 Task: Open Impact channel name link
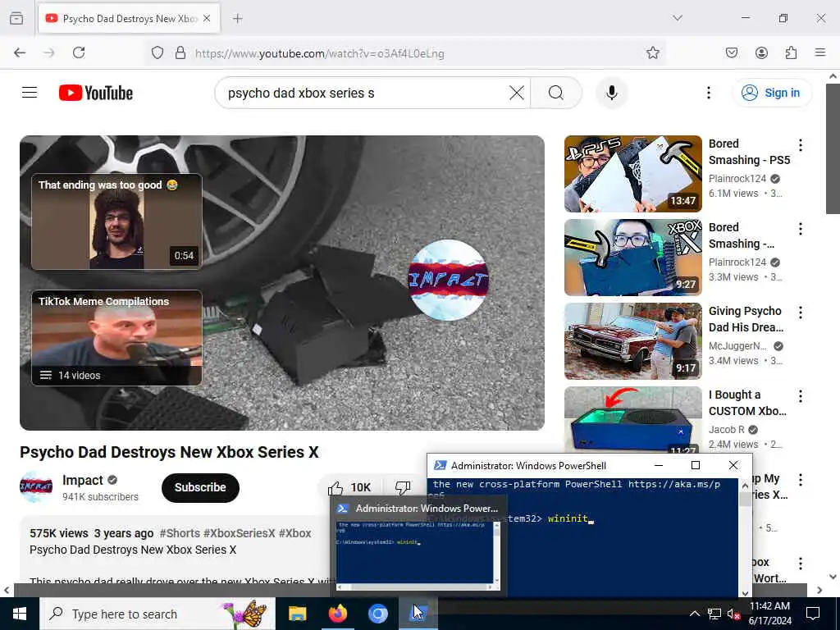(83, 480)
